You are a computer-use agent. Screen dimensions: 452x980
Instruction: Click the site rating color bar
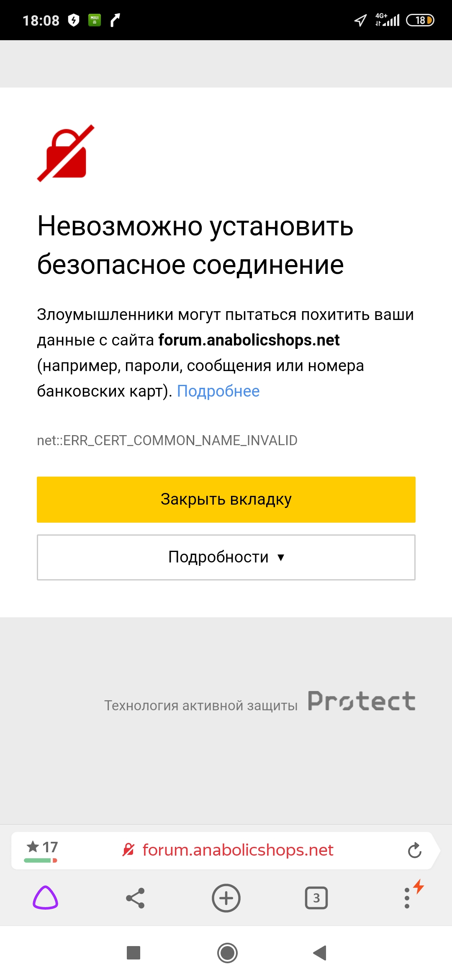41,860
